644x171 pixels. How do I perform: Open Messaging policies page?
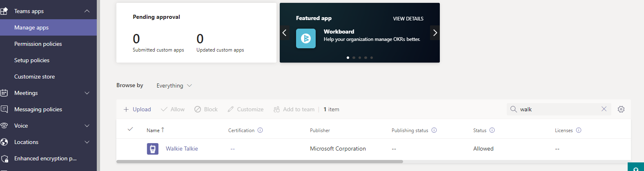coord(48,109)
